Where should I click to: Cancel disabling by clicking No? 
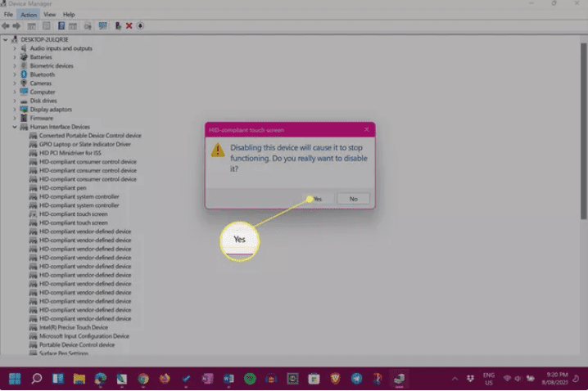coord(353,199)
